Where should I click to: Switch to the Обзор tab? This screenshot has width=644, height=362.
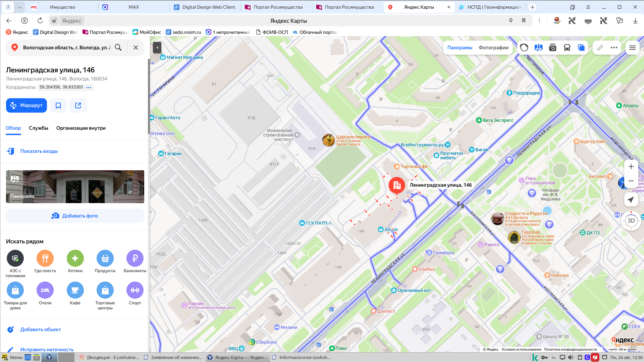coord(13,128)
